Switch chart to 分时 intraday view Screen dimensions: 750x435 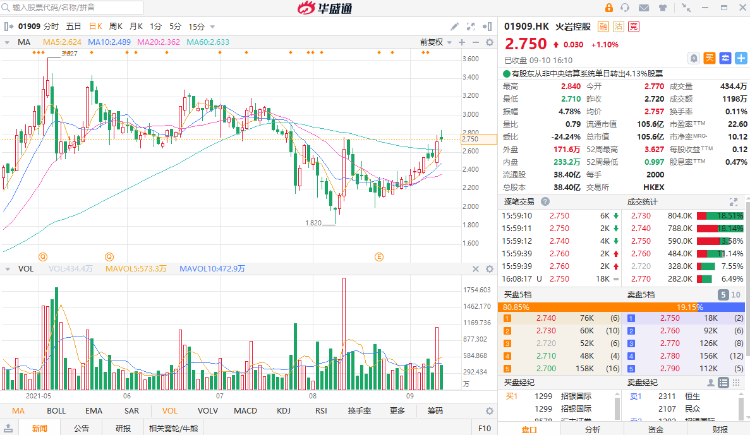pyautogui.click(x=51, y=27)
